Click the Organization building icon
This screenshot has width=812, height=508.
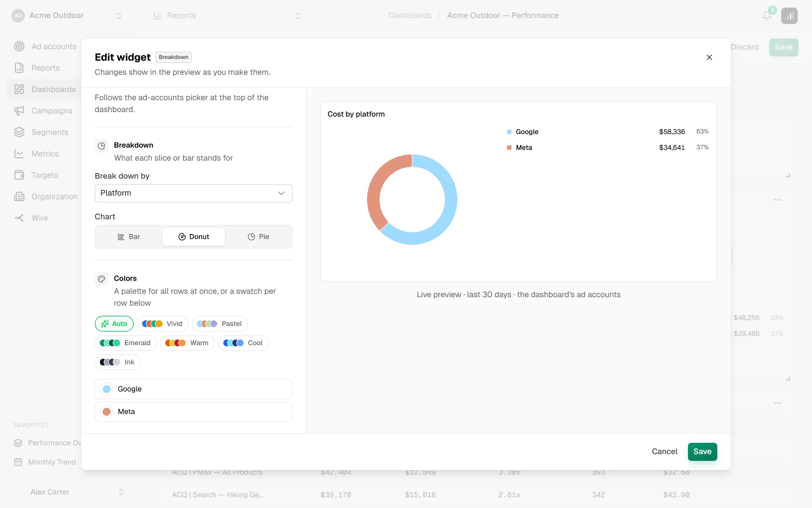19,196
